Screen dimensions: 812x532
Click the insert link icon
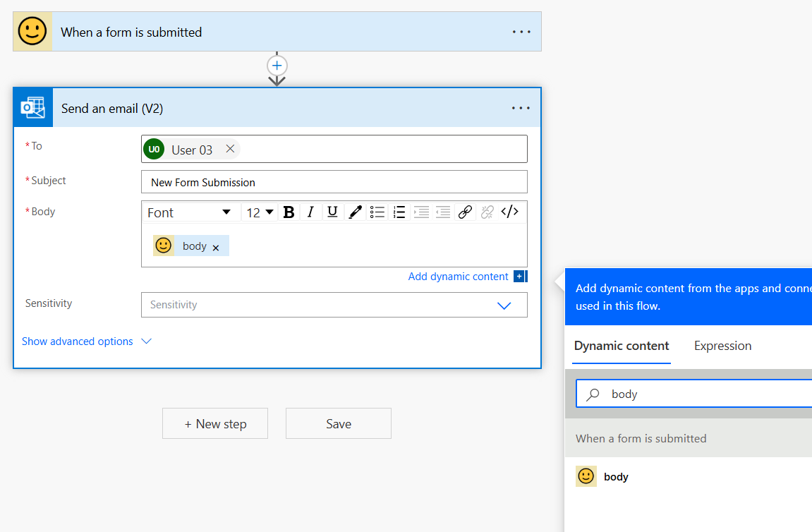[x=464, y=212]
